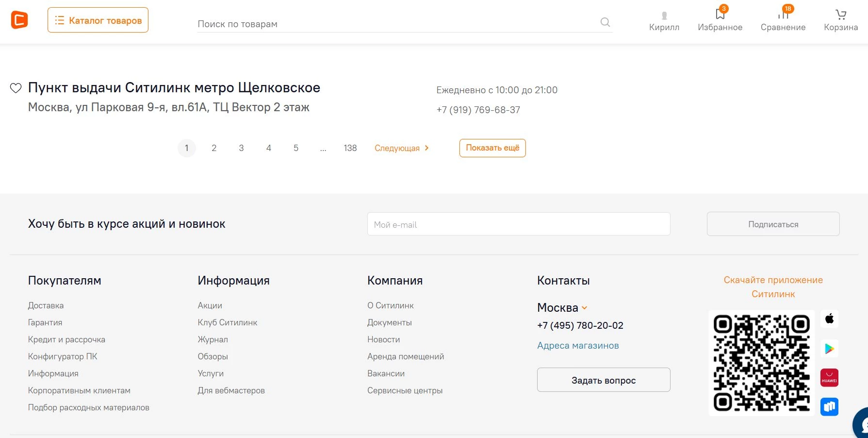Open the Корзина cart icon
Image resolution: width=868 pixels, height=438 pixels.
[x=840, y=15]
